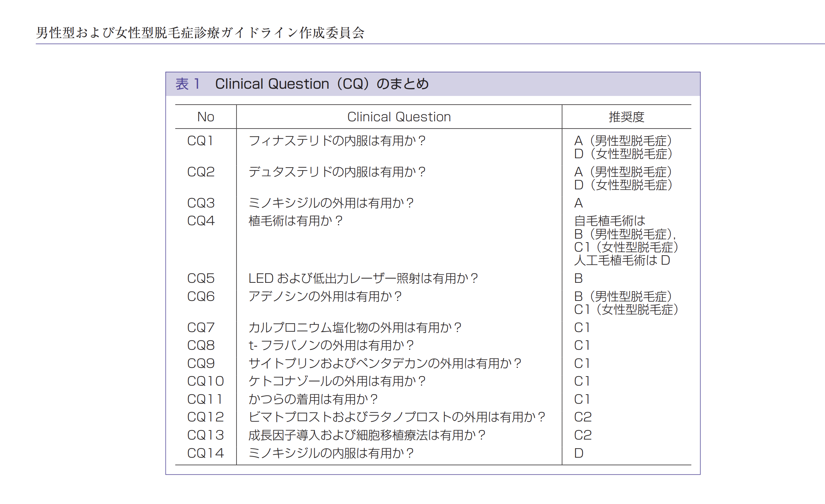
Task: Click the question カルプロニウム塩化物の外用は有用か？
Action: [355, 328]
